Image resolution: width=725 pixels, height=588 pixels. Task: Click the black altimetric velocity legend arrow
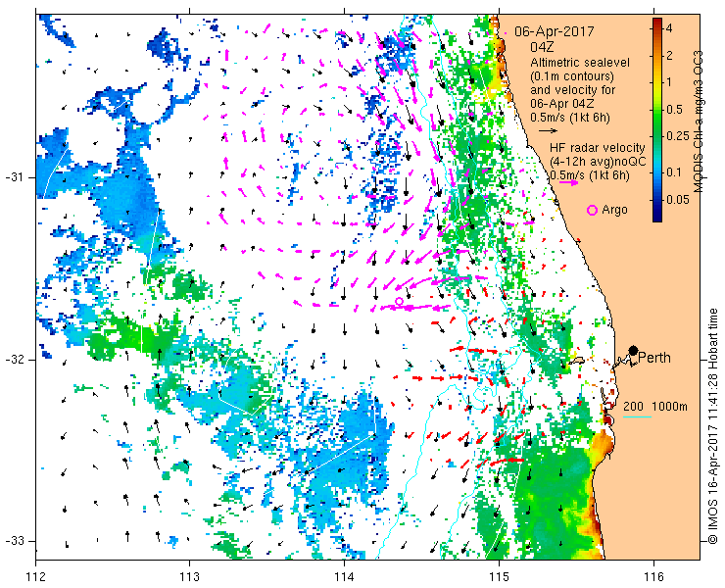coord(549,131)
